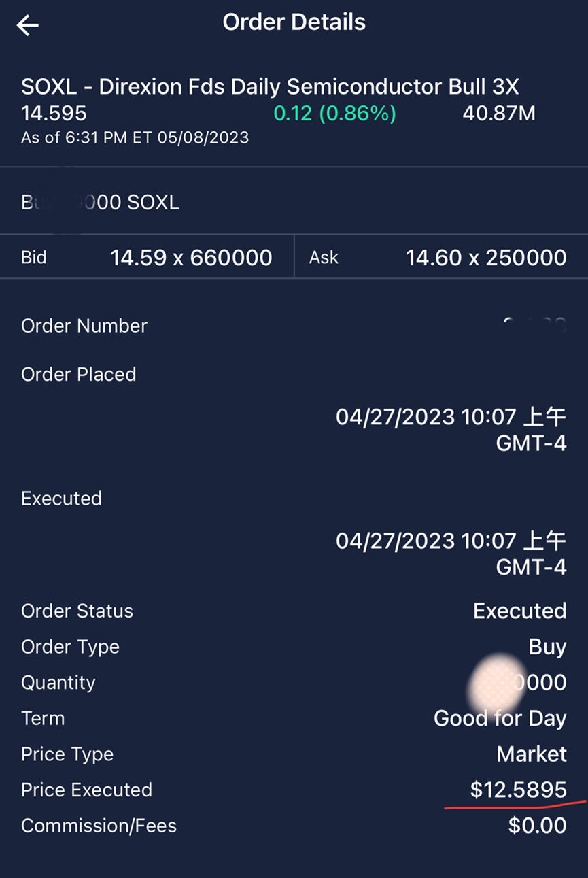
Task: Tap the Buy SOXL order summary row
Action: [x=101, y=202]
